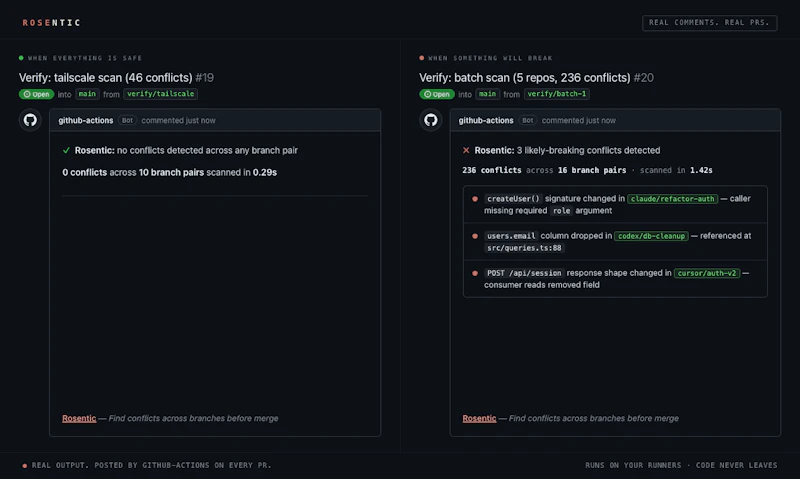800x479 pixels.
Task: Click the 'main' branch tag on PR #20
Action: click(487, 94)
